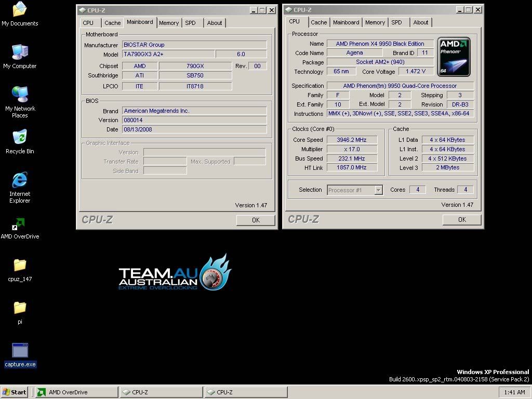Viewport: 532px width, 399px height.
Task: Click the x 17.0 multiplier value
Action: 352,149
